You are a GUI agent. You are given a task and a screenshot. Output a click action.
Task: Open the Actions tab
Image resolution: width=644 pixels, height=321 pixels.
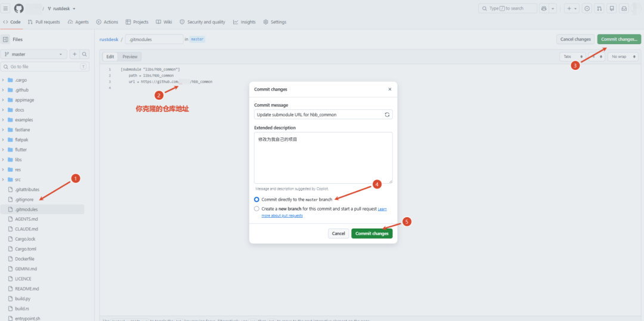pyautogui.click(x=107, y=22)
